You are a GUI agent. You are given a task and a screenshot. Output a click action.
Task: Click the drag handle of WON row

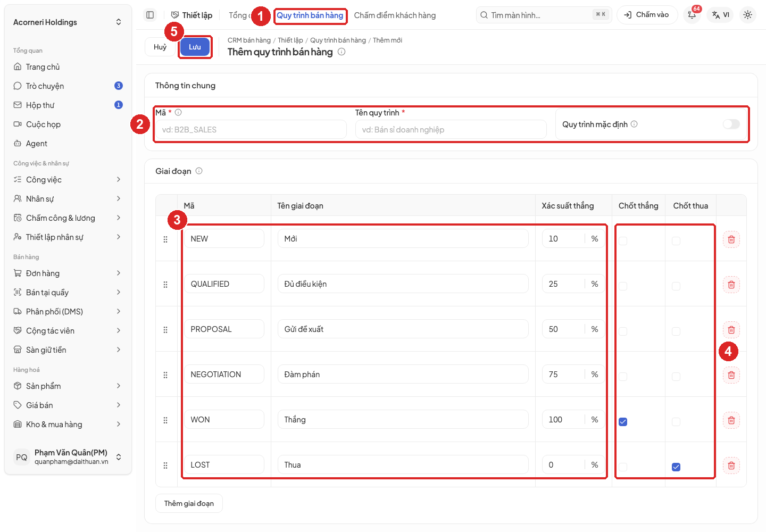tap(165, 420)
